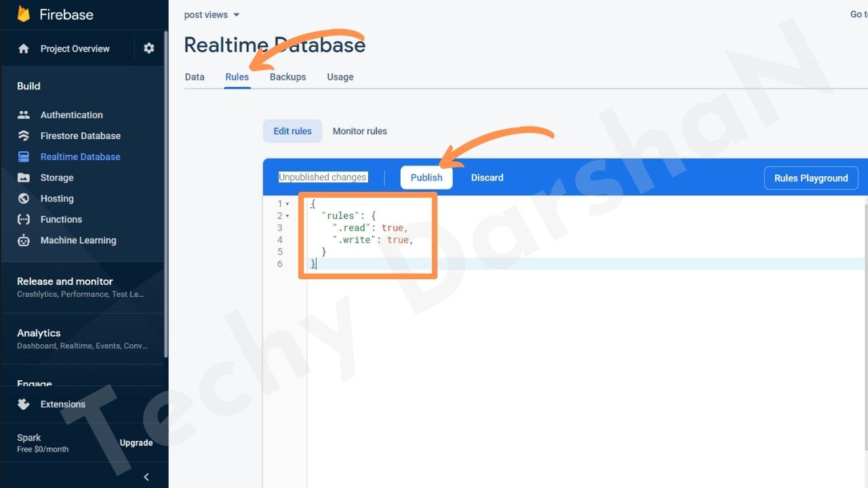Click the Firestore Database icon
Viewport: 868px width, 488px height.
point(24,136)
